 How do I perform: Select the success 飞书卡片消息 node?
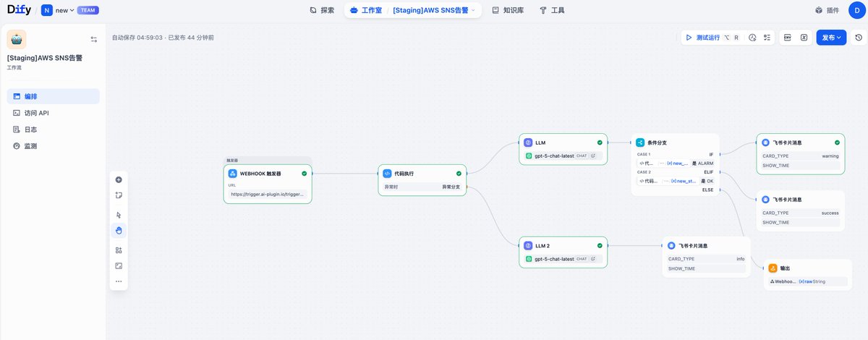[800, 211]
